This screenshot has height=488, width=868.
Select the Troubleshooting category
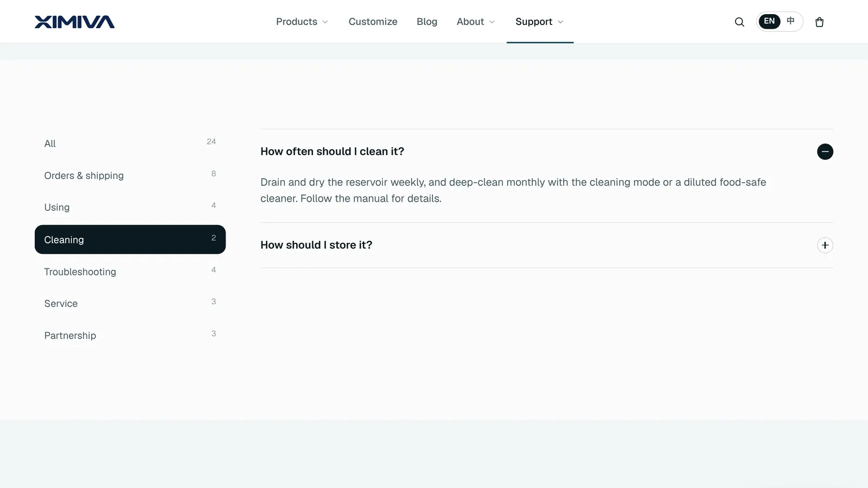click(130, 271)
